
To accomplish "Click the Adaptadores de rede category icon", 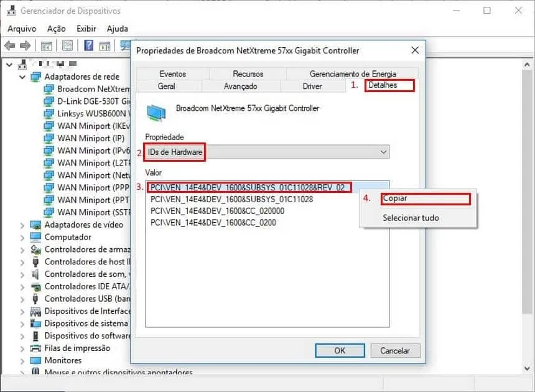I will (36, 77).
